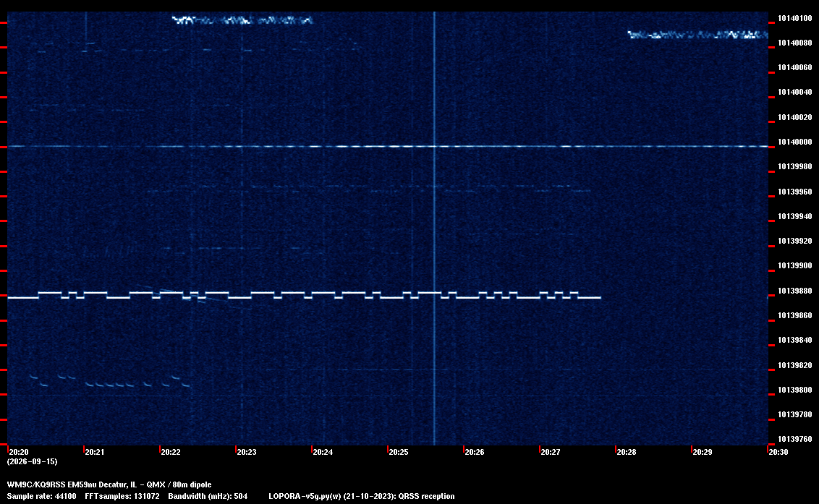This screenshot has width=819, height=504.
Task: Click the 10140000 frequency label
Action: pos(795,142)
